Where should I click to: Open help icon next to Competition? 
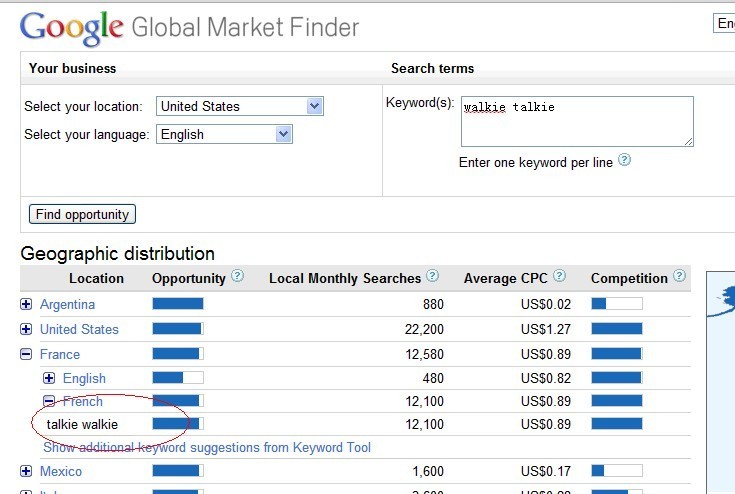tap(679, 276)
